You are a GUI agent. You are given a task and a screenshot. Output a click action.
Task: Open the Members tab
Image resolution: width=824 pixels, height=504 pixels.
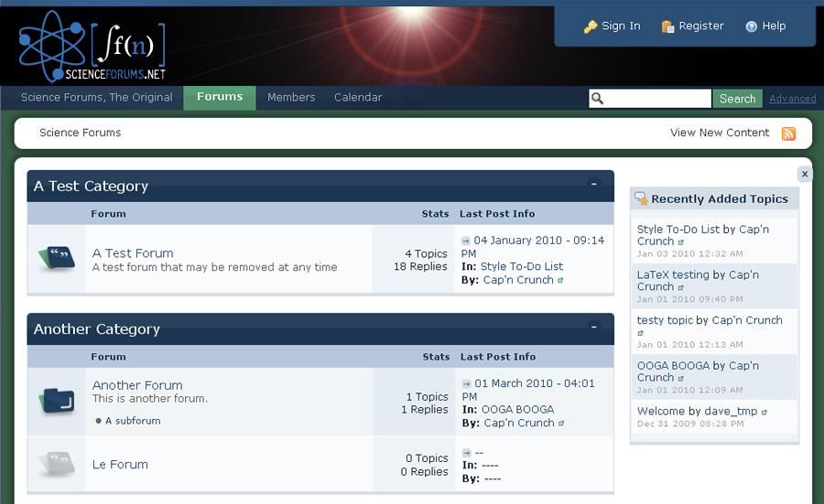[x=291, y=98]
